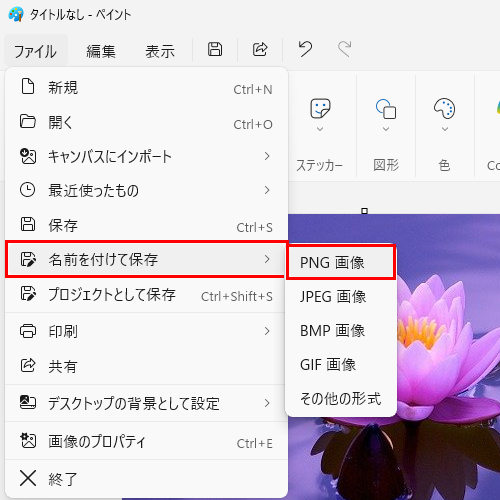
Task: Click the folder icon beside 開く
Action: click(x=28, y=121)
